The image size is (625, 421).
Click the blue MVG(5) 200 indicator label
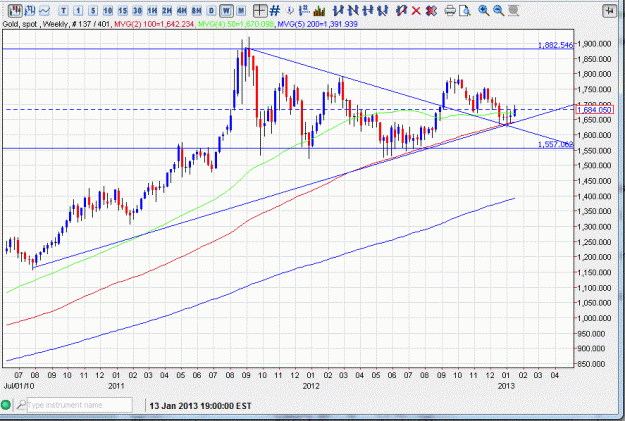pyautogui.click(x=318, y=24)
